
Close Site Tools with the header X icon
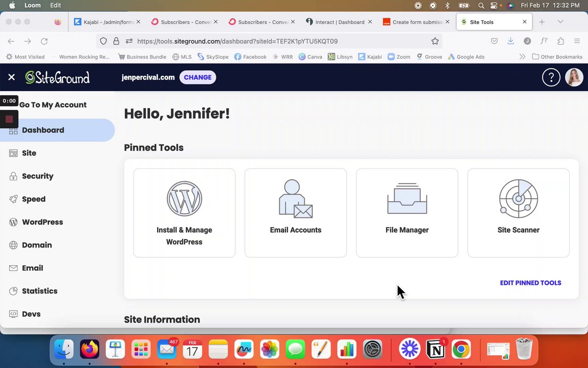pyautogui.click(x=11, y=77)
